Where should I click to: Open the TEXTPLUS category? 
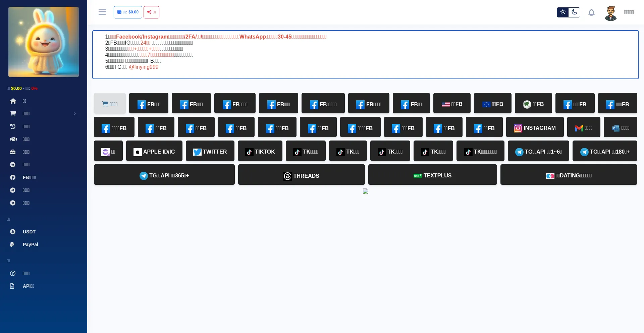[x=433, y=175]
